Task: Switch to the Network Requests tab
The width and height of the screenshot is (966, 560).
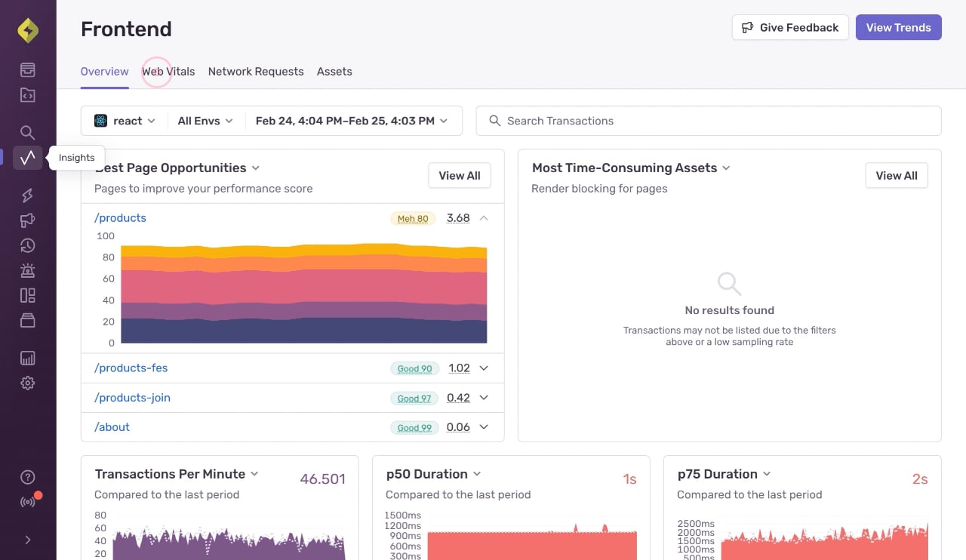Action: pos(256,72)
